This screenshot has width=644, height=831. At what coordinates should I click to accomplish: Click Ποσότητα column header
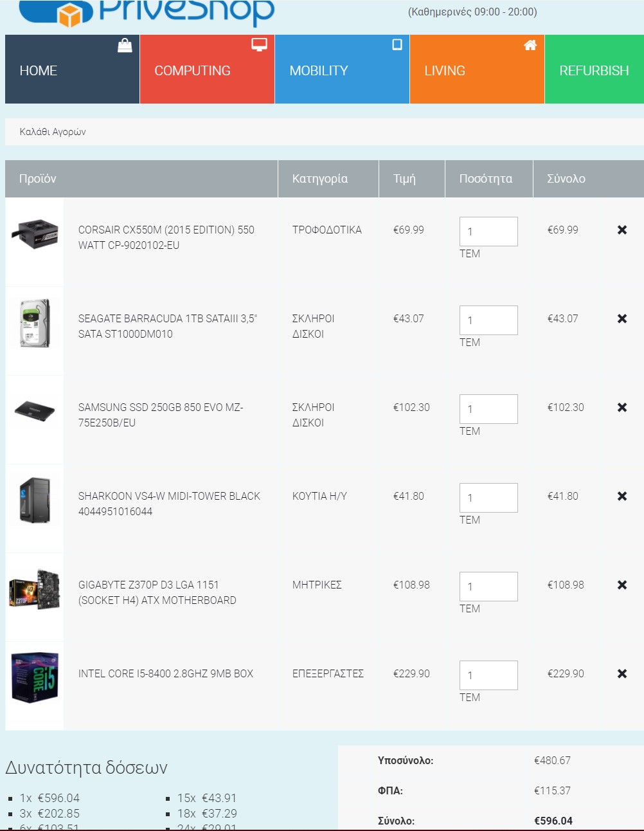[x=486, y=179]
